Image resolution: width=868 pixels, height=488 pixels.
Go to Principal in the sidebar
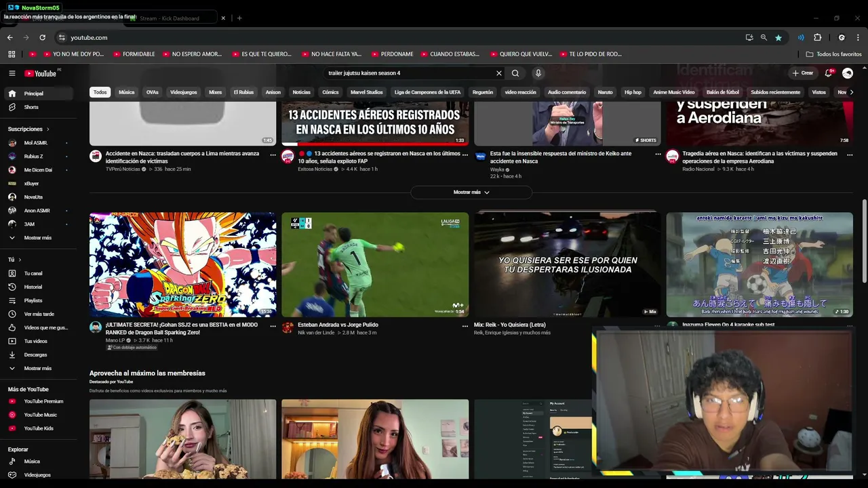coord(39,94)
